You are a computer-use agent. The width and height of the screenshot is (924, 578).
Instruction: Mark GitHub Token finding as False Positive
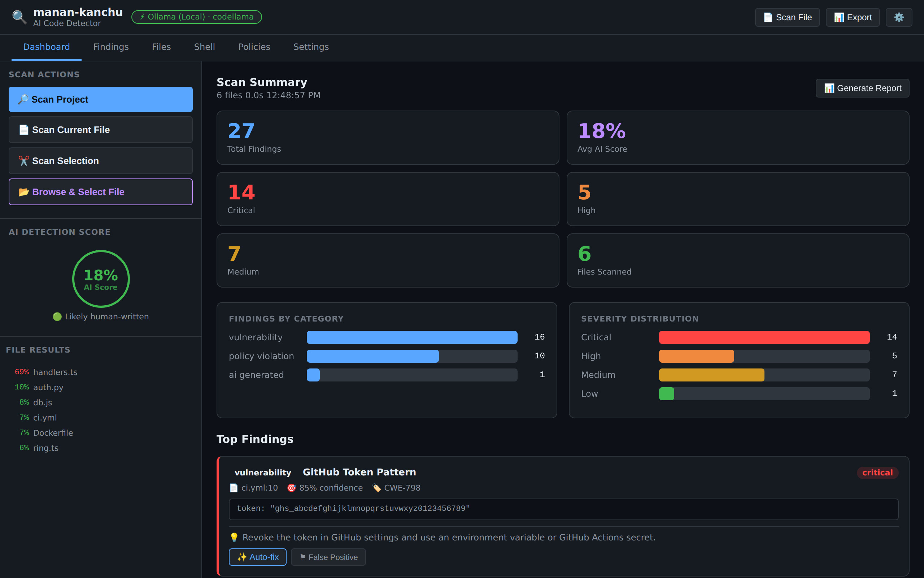(328, 557)
